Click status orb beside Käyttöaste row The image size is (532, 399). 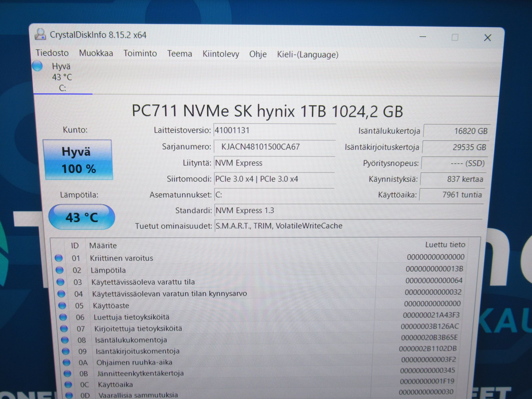(x=62, y=305)
